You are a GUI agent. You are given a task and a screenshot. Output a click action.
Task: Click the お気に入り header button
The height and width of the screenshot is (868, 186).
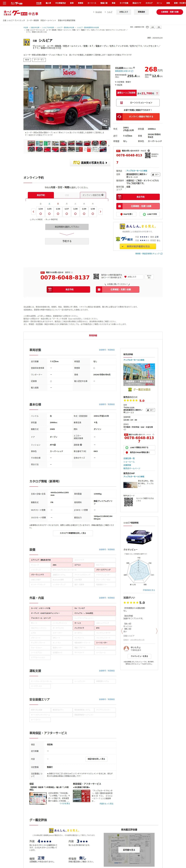pyautogui.click(x=124, y=12)
